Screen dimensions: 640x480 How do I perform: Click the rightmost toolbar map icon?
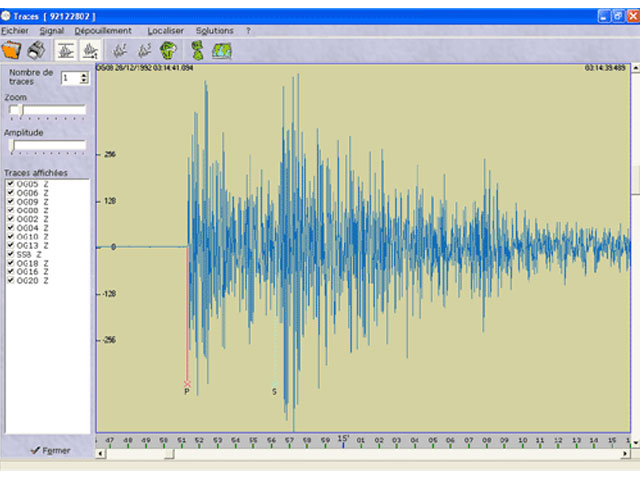tap(221, 50)
